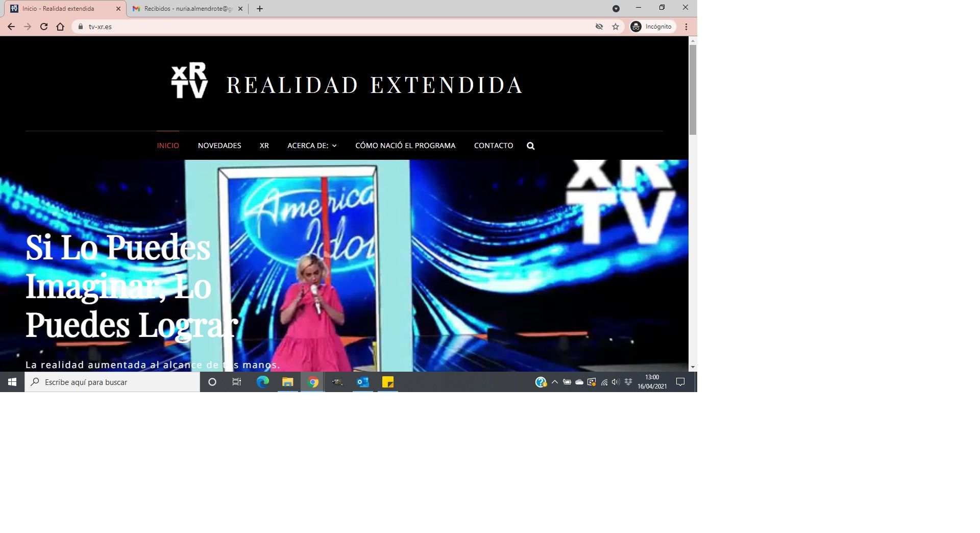Go back with browser back arrow

pos(11,27)
